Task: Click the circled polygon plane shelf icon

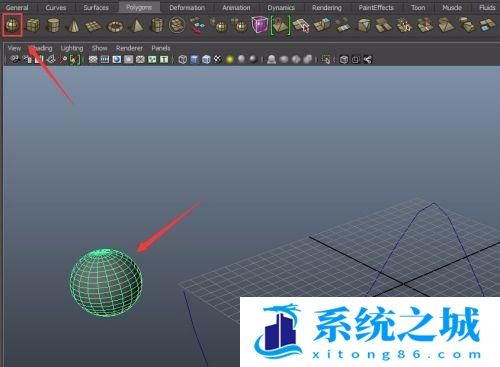Action: pyautogui.click(x=177, y=25)
